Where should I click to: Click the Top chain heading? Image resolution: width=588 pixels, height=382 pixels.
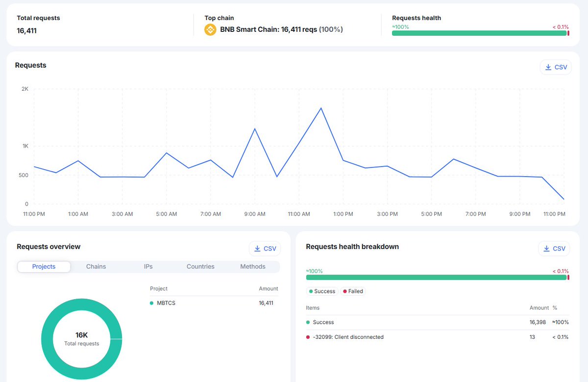220,18
